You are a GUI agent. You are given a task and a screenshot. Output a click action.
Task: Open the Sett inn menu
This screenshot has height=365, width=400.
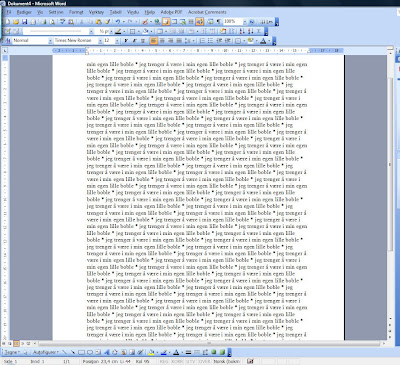[x=56, y=12]
